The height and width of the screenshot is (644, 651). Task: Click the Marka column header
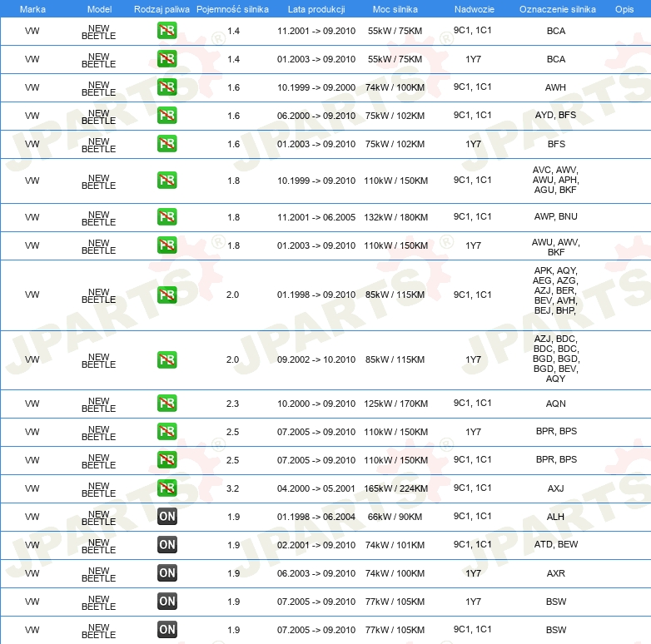pos(32,9)
